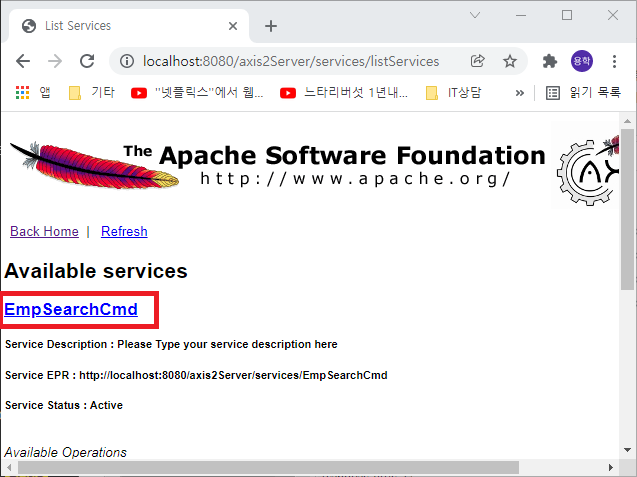Click the Refresh link
The height and width of the screenshot is (477, 637).
click(x=124, y=231)
